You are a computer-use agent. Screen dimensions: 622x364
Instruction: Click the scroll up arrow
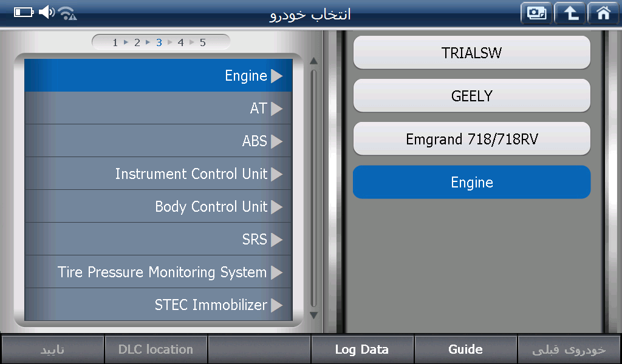pos(313,61)
